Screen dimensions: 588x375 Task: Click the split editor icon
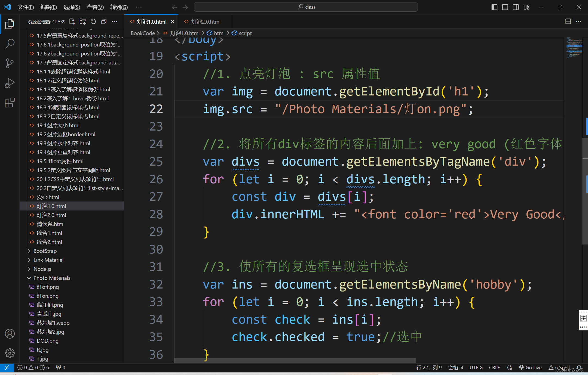click(568, 21)
